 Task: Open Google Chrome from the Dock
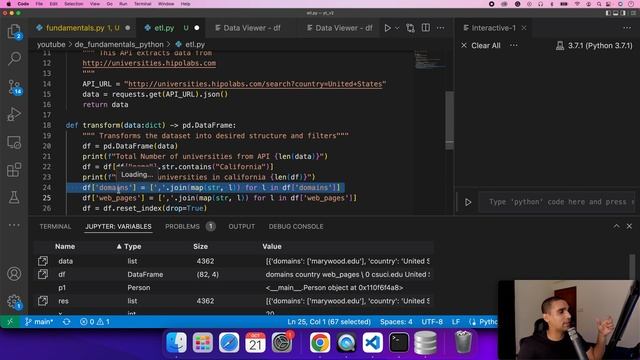coord(320,342)
